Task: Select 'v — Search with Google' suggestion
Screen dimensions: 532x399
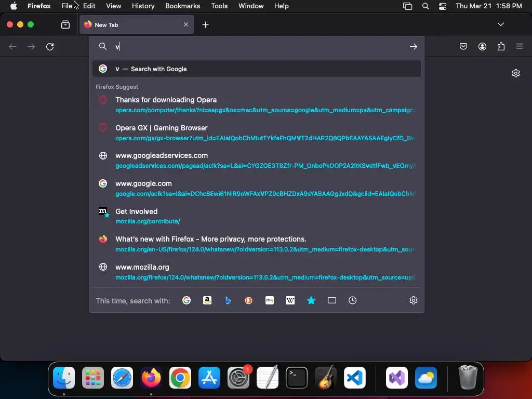Action: coord(257,69)
